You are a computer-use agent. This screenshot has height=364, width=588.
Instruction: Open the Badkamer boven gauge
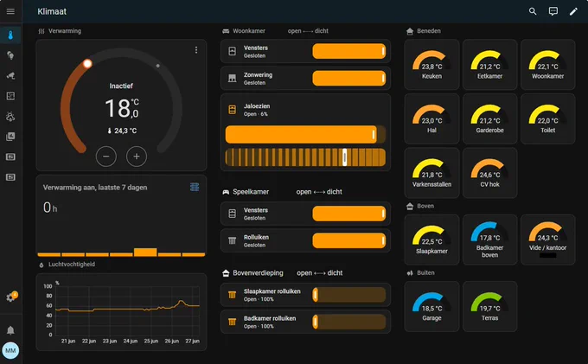pyautogui.click(x=489, y=239)
